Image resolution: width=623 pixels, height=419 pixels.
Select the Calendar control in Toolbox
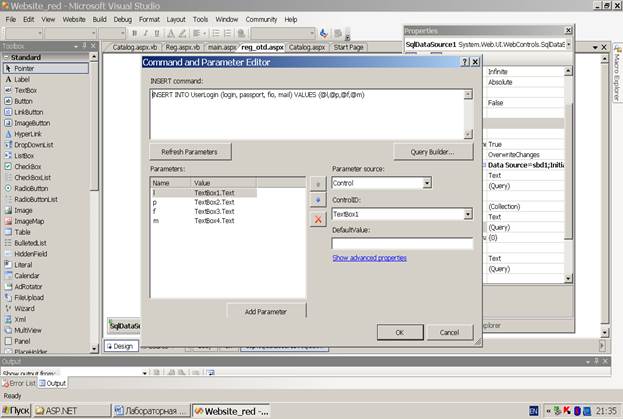(45, 276)
